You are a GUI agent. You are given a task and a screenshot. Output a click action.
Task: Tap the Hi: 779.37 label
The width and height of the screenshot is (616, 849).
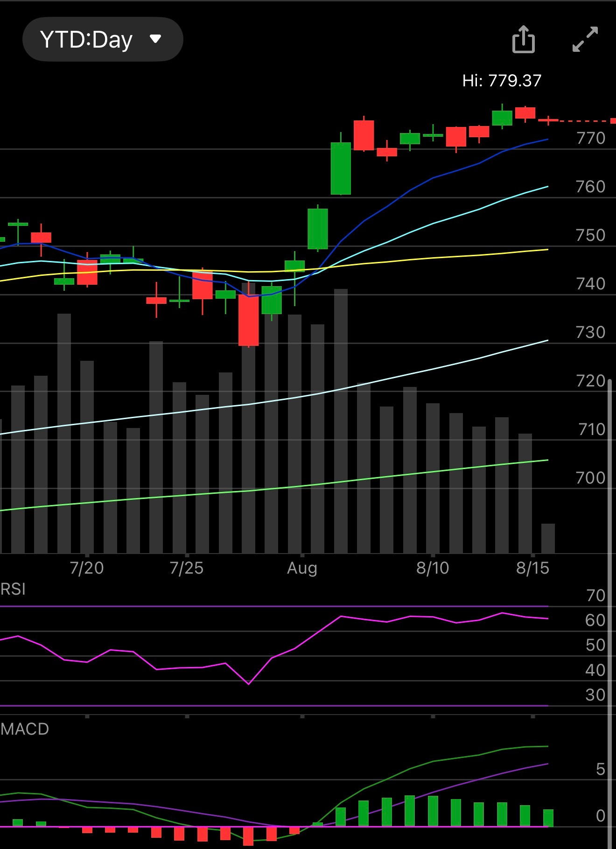[x=502, y=81]
